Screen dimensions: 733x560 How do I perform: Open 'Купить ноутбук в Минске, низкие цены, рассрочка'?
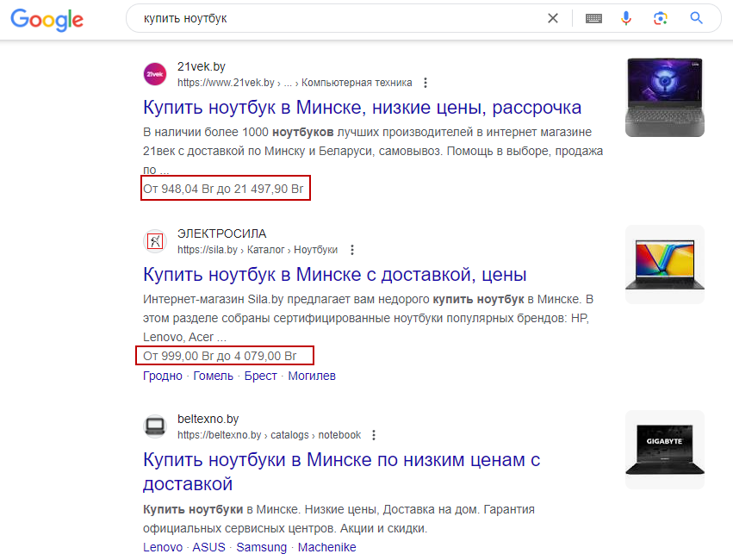[x=363, y=108]
